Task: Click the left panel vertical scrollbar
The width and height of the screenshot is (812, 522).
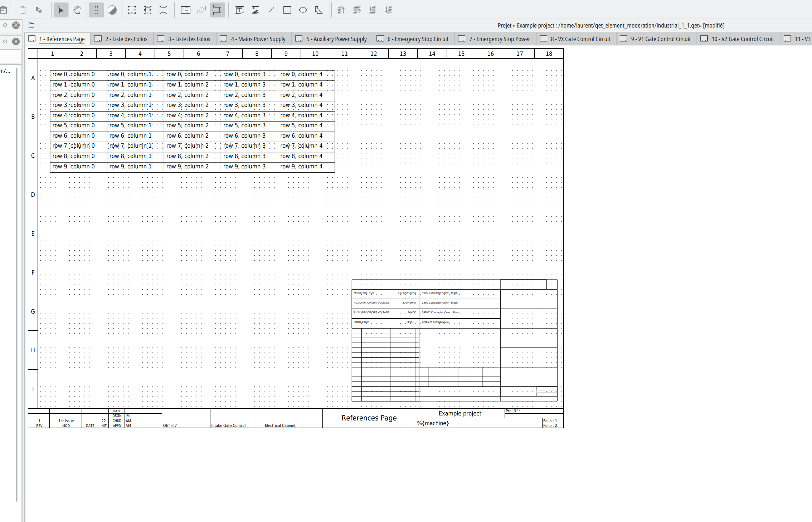Action: tap(16, 284)
